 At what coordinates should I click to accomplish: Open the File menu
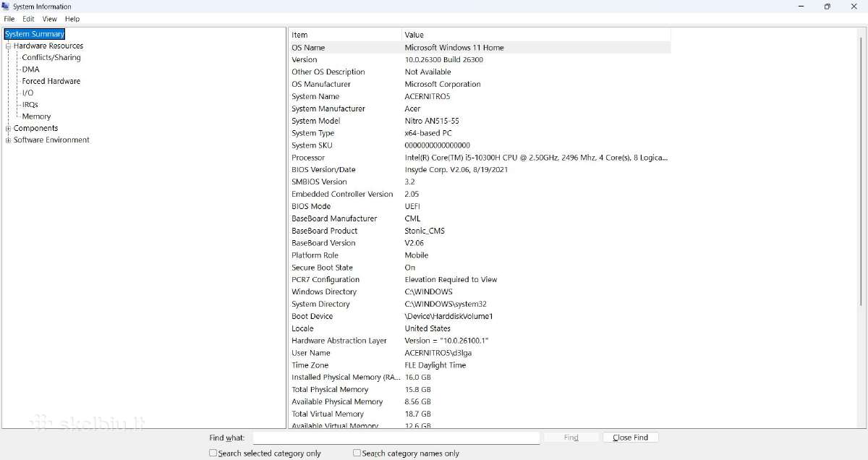[x=9, y=19]
